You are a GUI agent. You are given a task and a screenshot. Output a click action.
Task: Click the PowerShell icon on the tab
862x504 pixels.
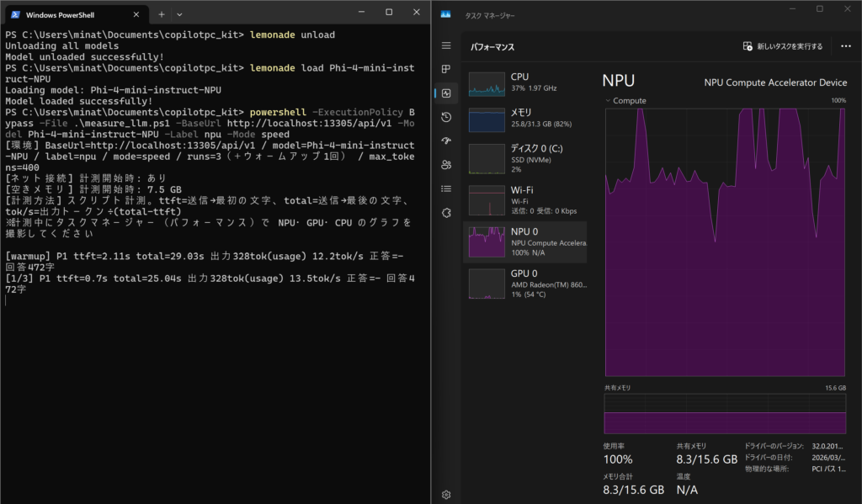click(16, 15)
